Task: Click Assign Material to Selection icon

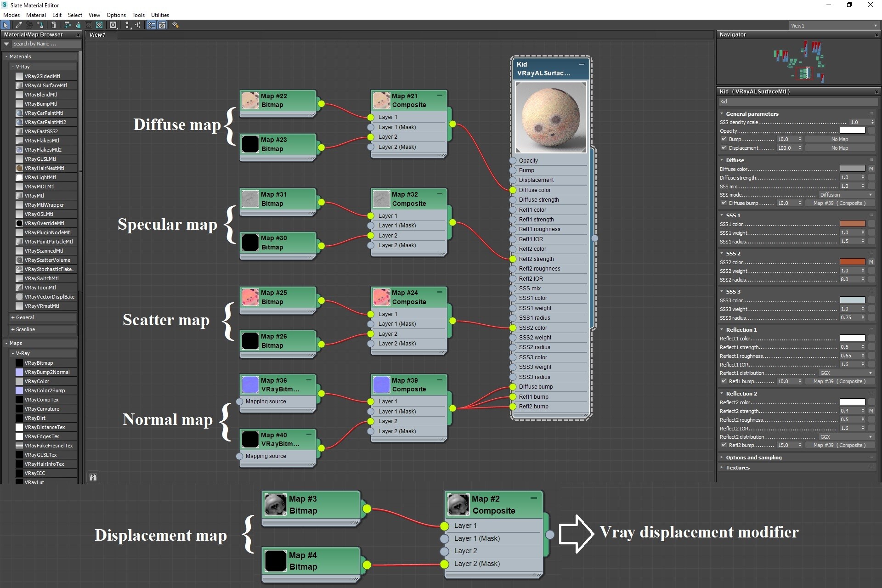Action: [x=40, y=25]
